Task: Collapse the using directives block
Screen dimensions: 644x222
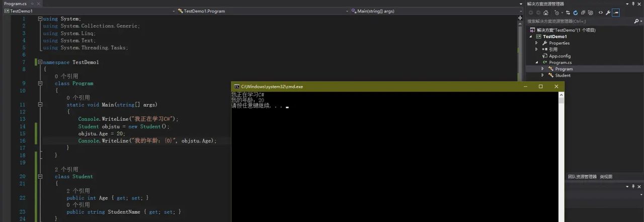Action: [40, 19]
